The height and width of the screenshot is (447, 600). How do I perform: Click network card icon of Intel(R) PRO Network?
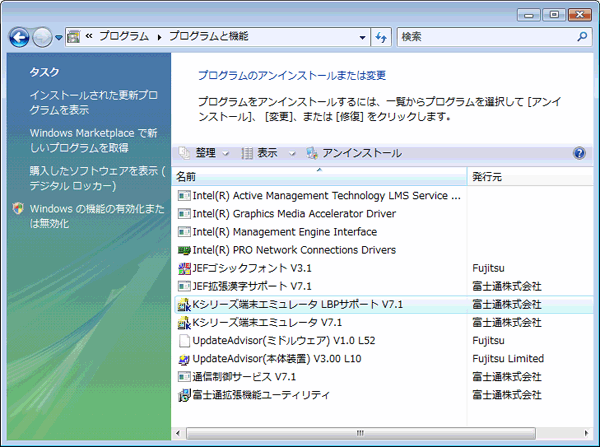click(x=184, y=250)
